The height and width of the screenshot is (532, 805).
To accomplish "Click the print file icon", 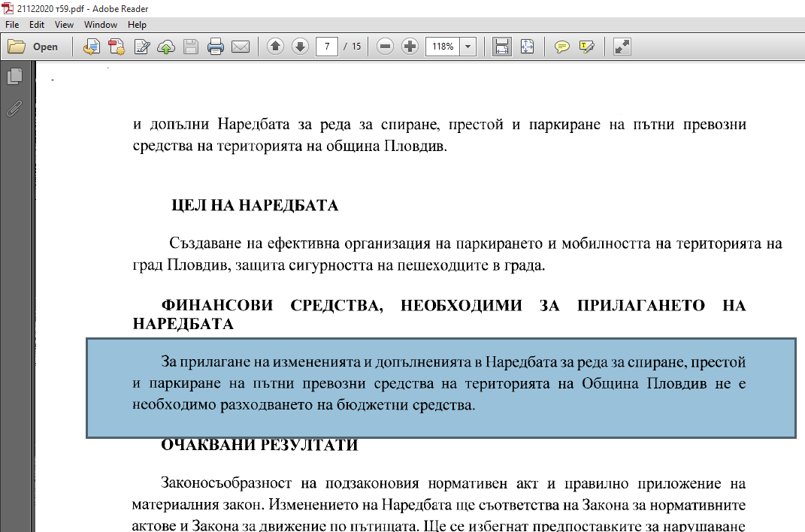I will (216, 47).
